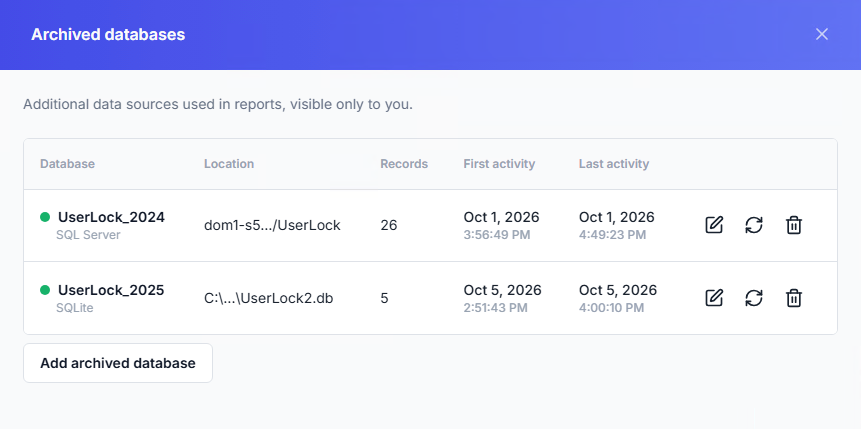861x429 pixels.
Task: Delete the UserLock_2025 archived database
Action: [x=794, y=298]
